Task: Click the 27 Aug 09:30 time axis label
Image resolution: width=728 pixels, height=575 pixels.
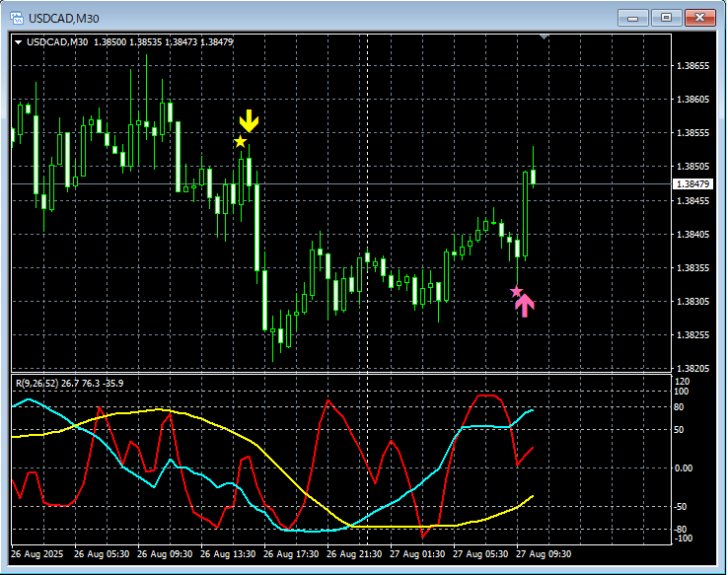Action: (x=544, y=554)
